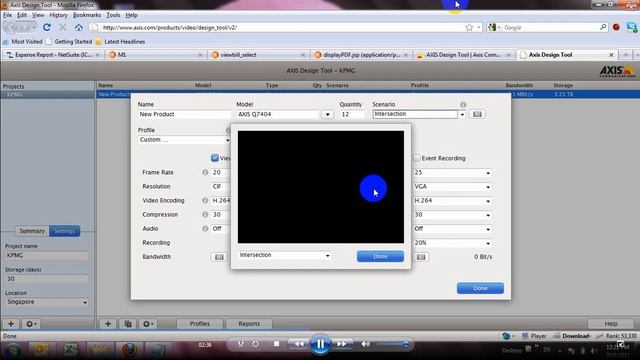640x360 pixels.
Task: Open the Intersection dropdown in preview popup
Action: pyautogui.click(x=327, y=256)
